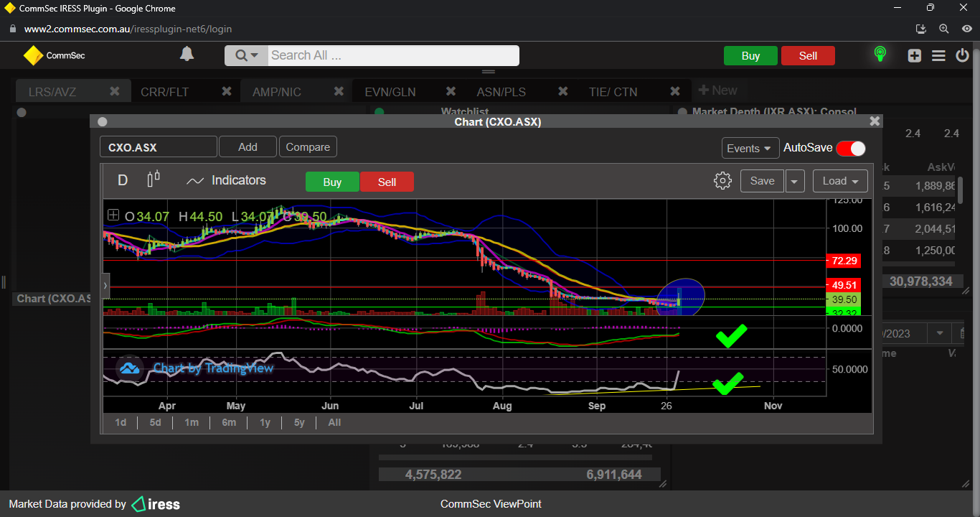This screenshot has height=517, width=980.
Task: Click the 49.51 red price label
Action: pos(843,285)
